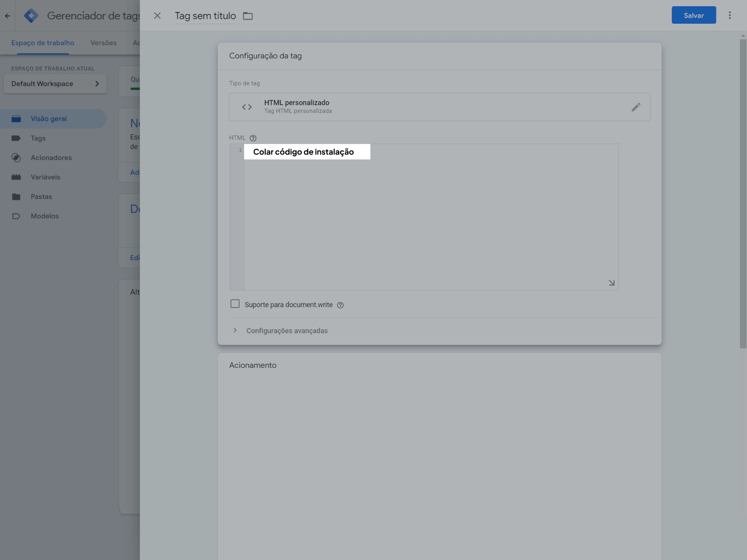Select Espaço de trabalho tab

coord(43,43)
